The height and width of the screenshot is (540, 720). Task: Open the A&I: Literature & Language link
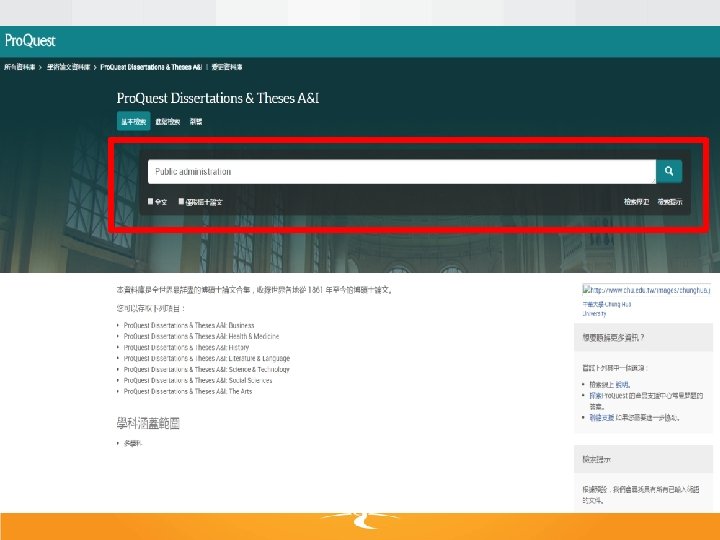coord(207,358)
